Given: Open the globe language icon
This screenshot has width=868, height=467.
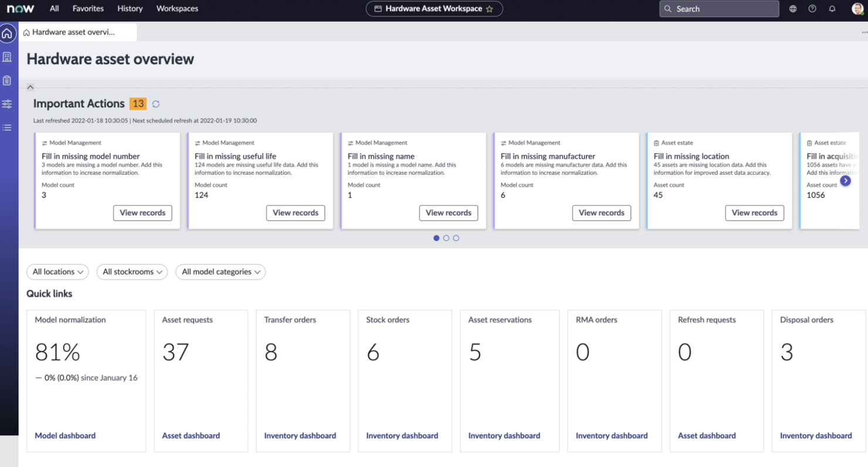Looking at the screenshot, I should pos(792,9).
